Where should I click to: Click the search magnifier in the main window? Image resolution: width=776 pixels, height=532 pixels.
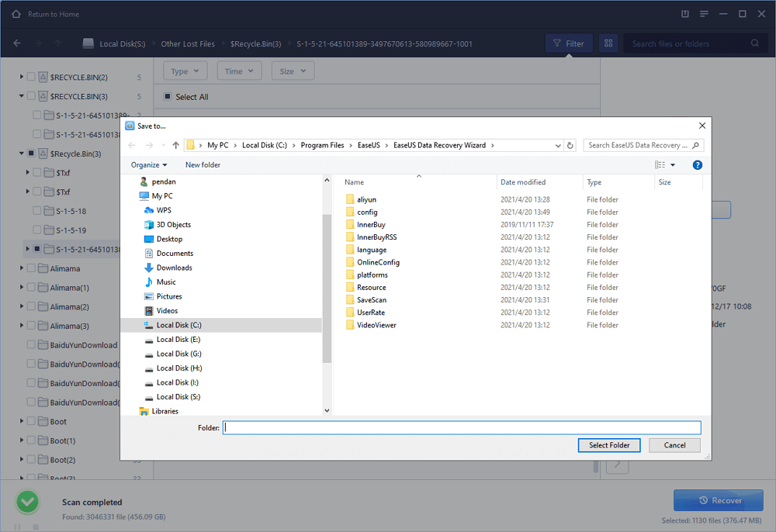[x=754, y=43]
